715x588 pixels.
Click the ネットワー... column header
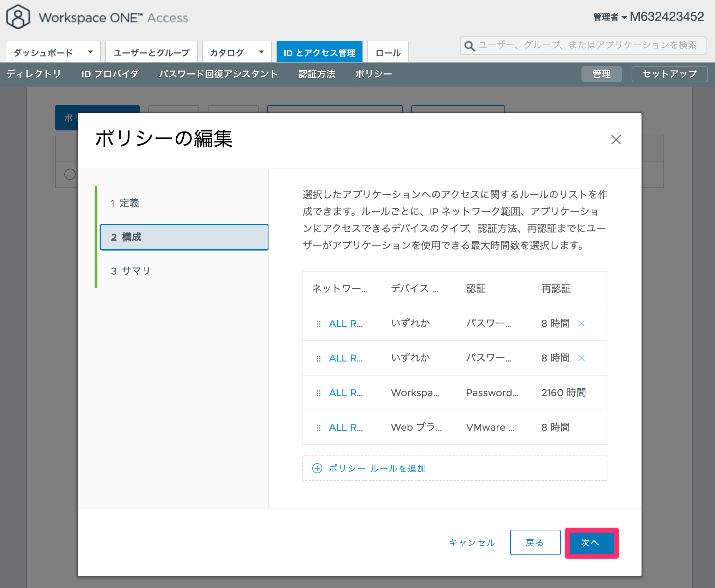point(339,289)
